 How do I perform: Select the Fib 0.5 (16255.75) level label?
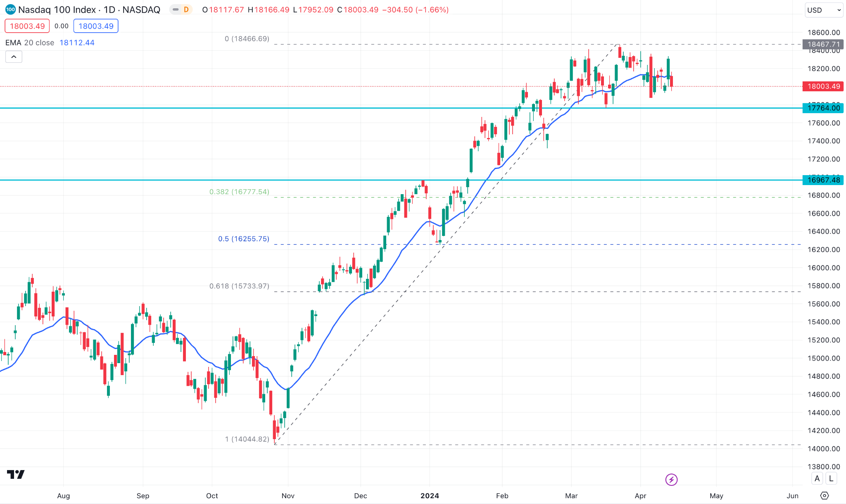coord(244,239)
